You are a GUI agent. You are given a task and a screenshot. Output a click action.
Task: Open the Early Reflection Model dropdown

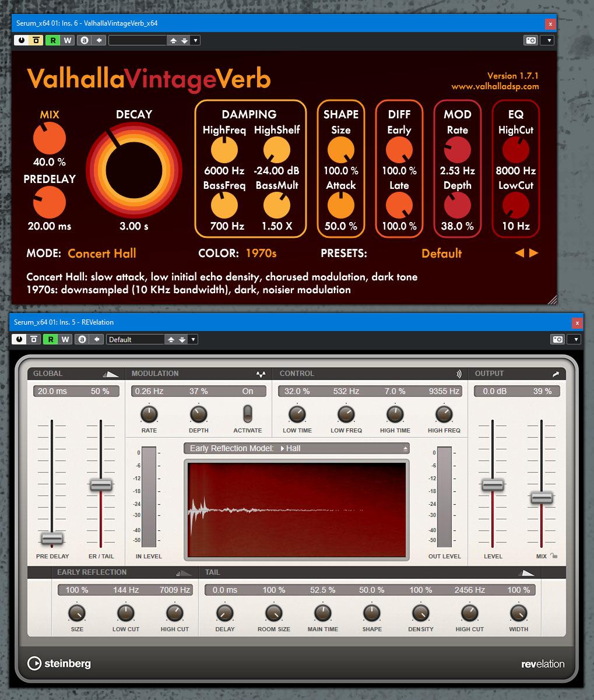point(297,448)
